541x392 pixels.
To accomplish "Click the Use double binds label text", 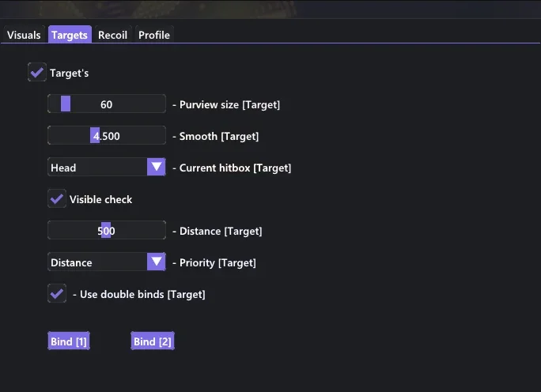I will pos(142,295).
